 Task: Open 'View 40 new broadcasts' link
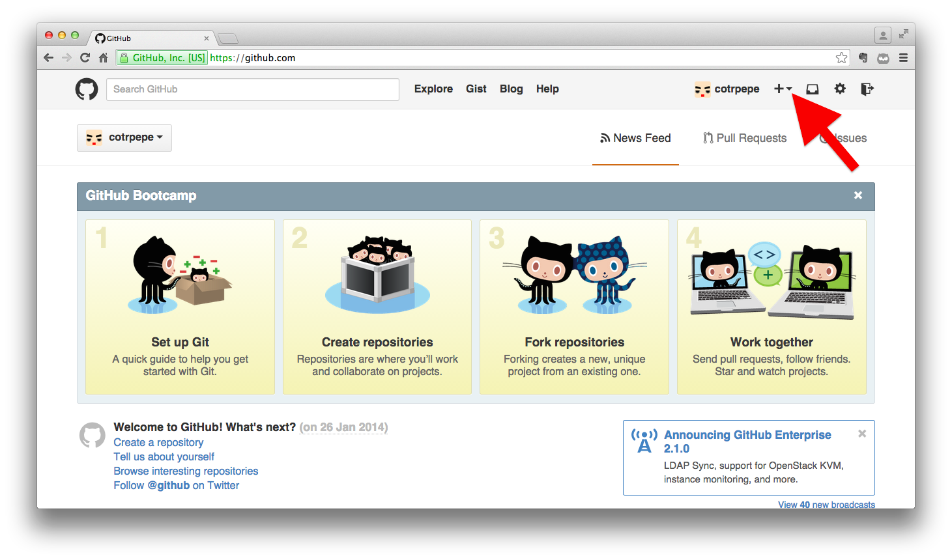[x=826, y=504]
